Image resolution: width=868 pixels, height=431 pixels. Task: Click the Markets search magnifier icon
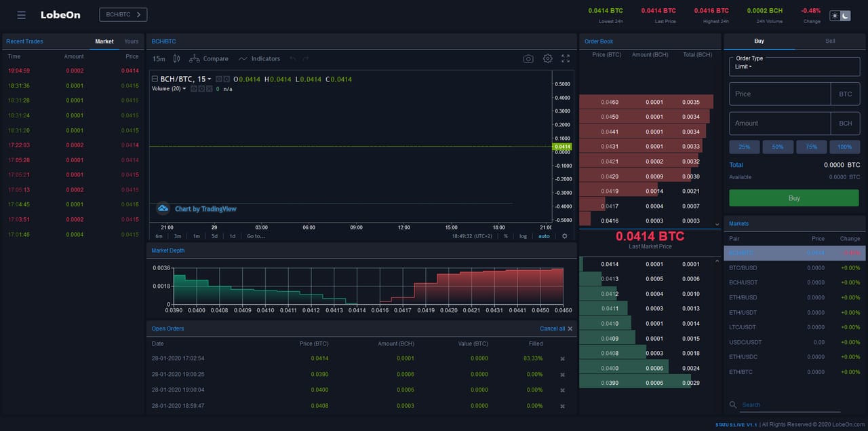[x=733, y=405]
